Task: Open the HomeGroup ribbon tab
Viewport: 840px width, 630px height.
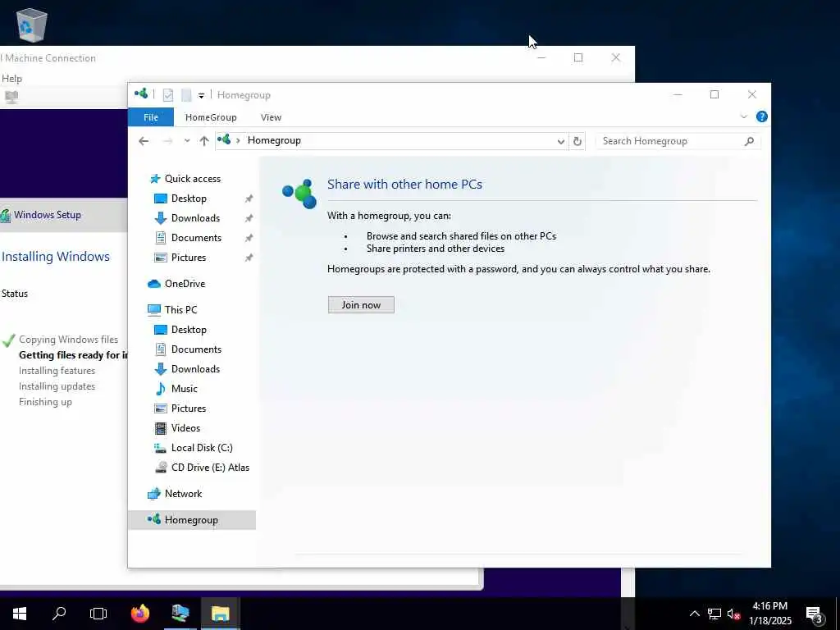Action: (211, 117)
